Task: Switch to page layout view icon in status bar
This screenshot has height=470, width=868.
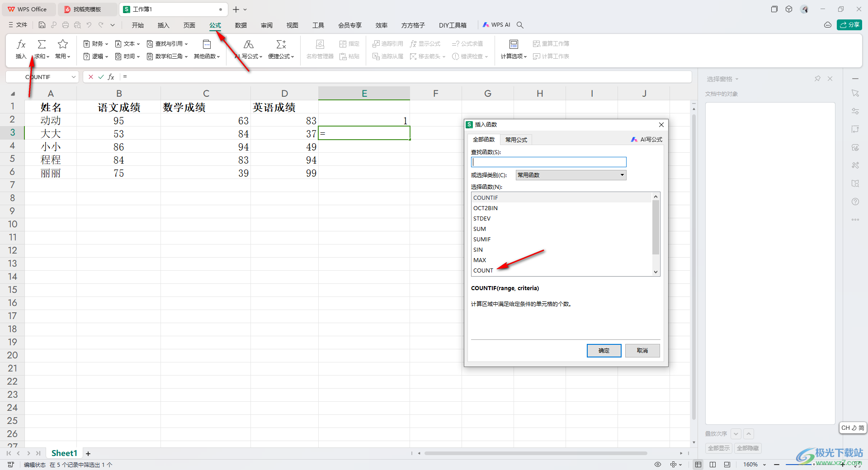Action: coord(713,465)
